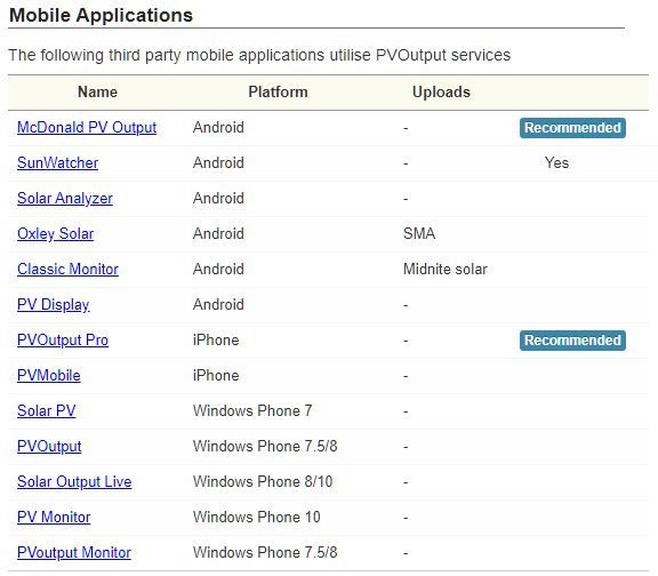The image size is (658, 576).
Task: Click the Solar Analyzer link
Action: point(65,198)
